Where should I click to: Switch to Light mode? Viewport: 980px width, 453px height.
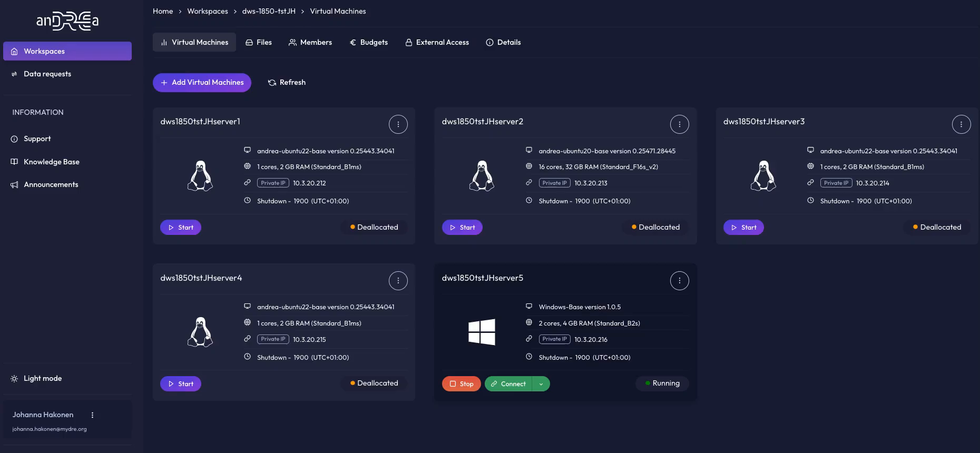[36, 379]
